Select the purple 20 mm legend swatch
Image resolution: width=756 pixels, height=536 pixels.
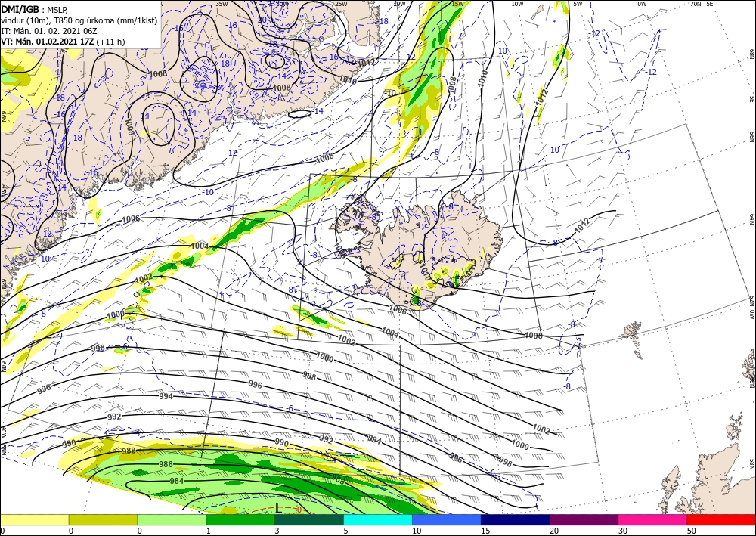point(584,519)
